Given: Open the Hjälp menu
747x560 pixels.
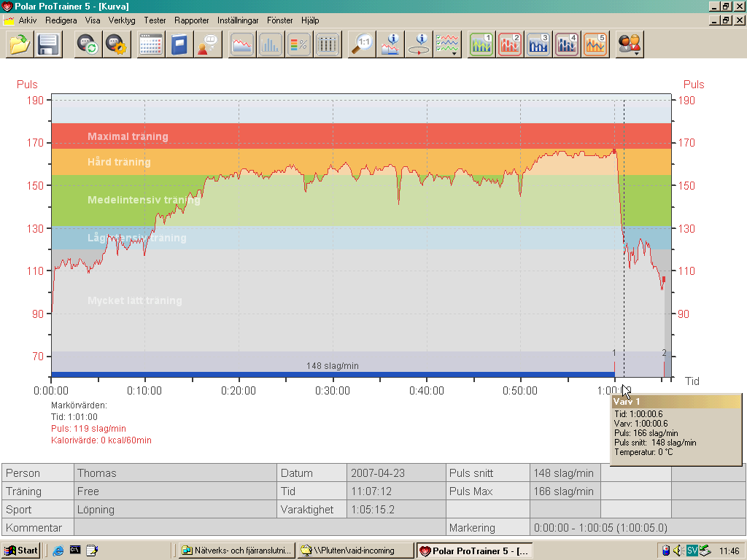Looking at the screenshot, I should point(309,20).
